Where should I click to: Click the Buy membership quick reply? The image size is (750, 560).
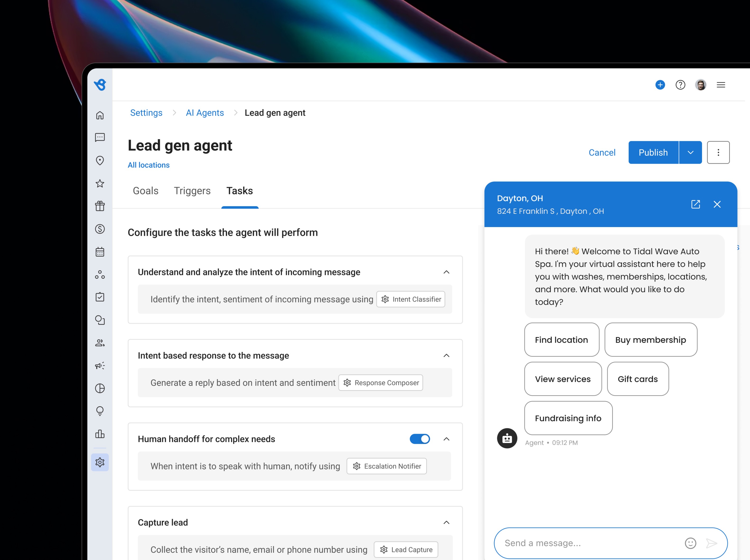coord(650,340)
